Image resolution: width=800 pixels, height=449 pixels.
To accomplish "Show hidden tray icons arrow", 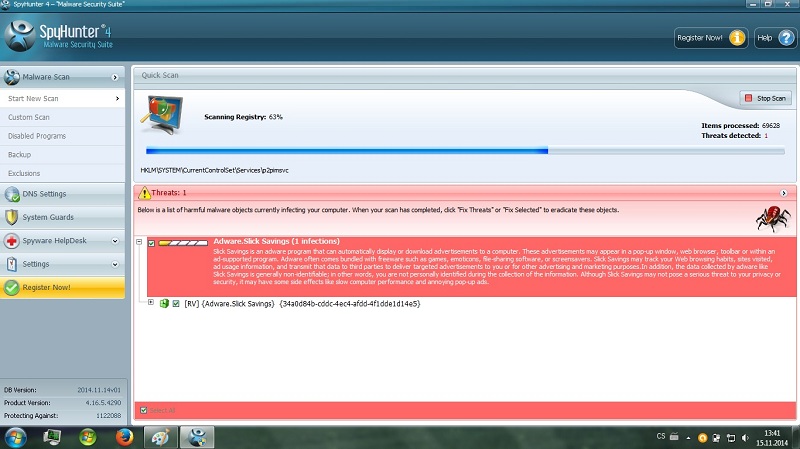I will coord(688,438).
